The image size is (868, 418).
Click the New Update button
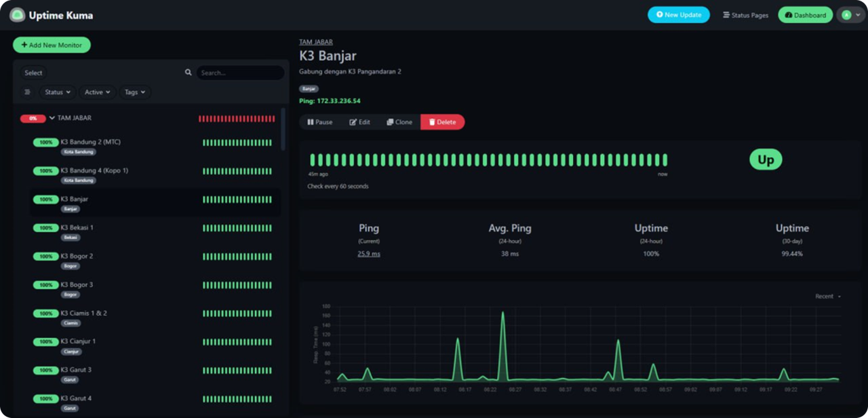(678, 15)
